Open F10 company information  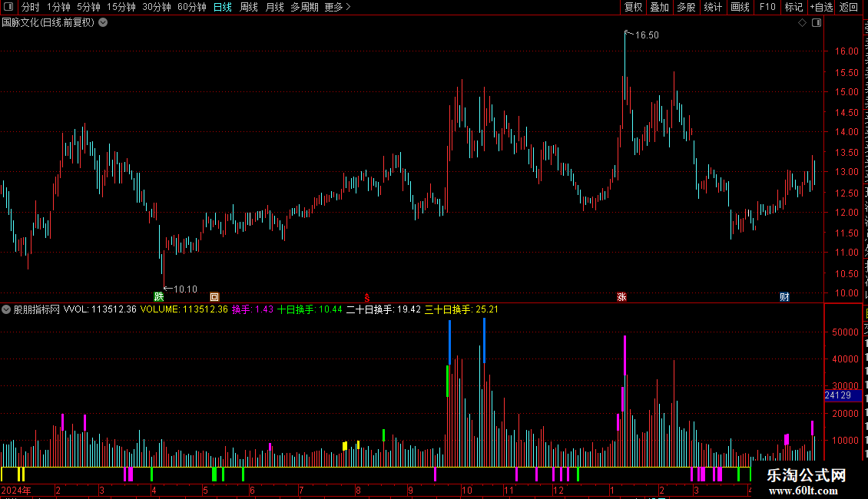tap(767, 7)
